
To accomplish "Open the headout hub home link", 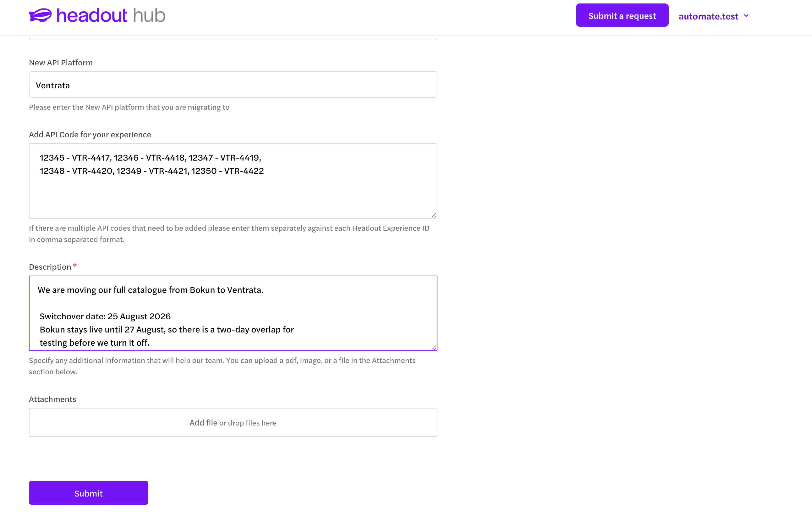I will [x=97, y=15].
